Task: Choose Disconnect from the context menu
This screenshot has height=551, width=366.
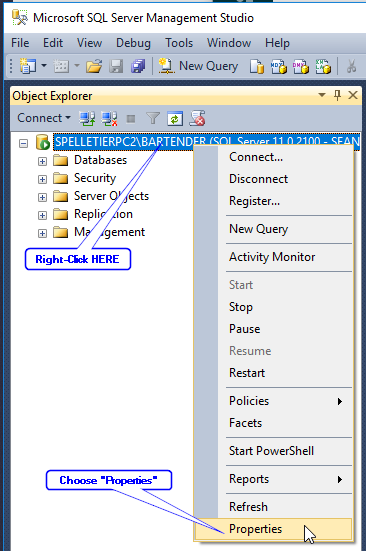Action: [x=273, y=179]
